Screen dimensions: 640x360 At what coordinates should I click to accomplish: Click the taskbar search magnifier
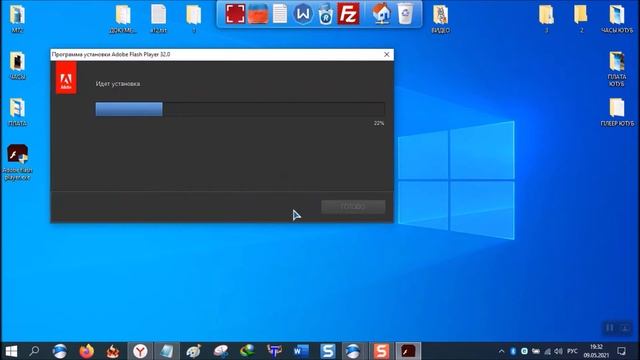[34, 351]
